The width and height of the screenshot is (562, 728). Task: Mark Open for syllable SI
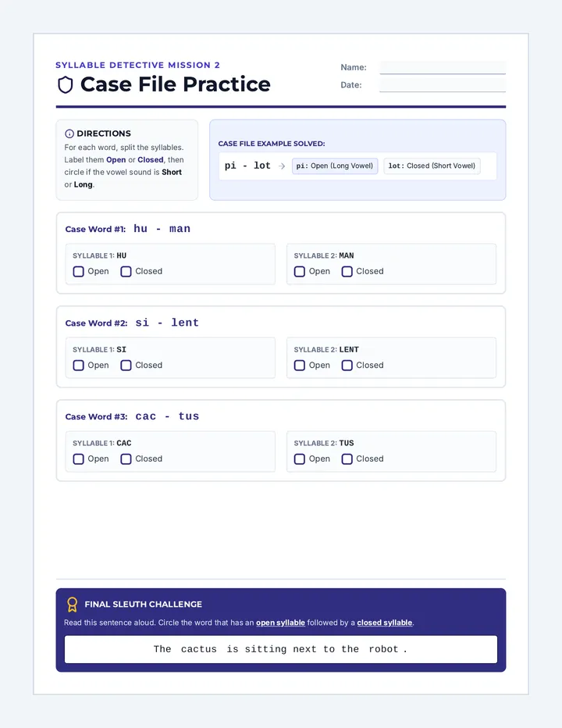coord(78,366)
